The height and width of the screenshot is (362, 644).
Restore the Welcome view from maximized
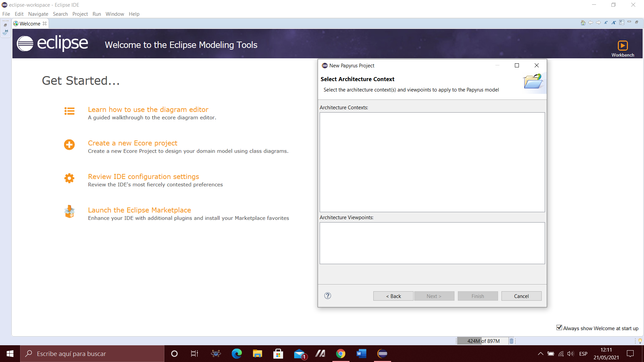pyautogui.click(x=637, y=22)
